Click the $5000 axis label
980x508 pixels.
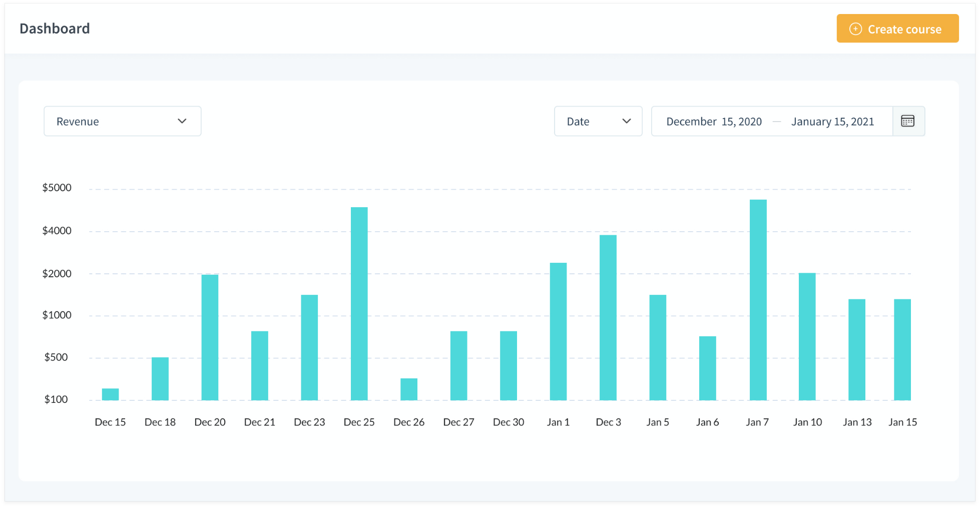[57, 188]
